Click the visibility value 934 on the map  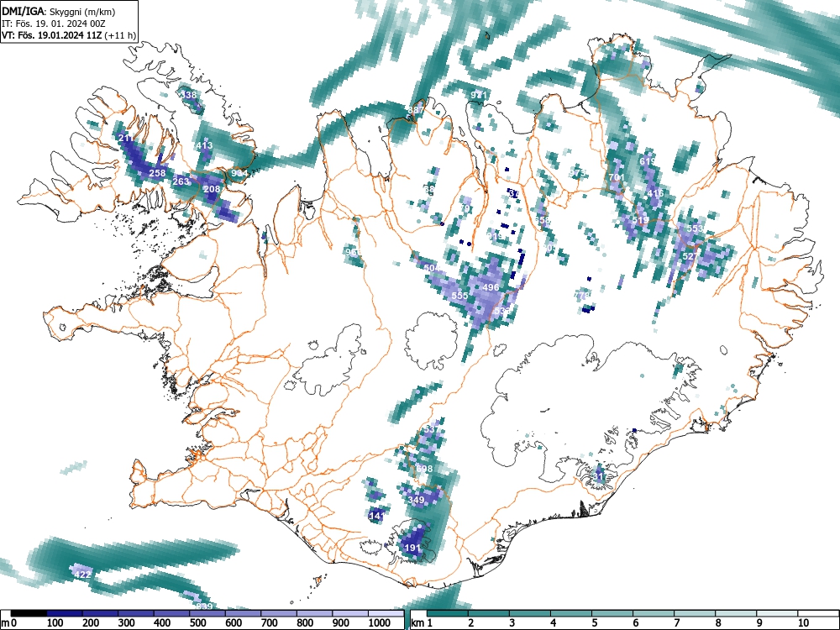coord(239,173)
